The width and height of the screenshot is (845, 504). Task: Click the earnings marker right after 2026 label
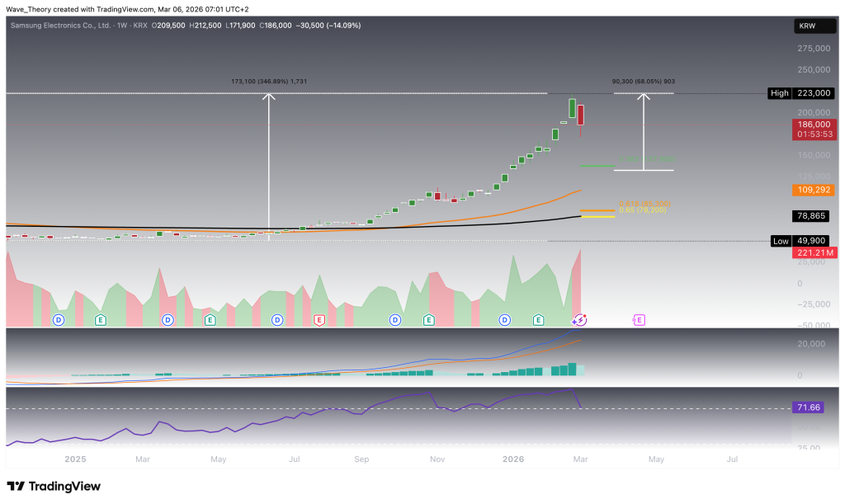[x=538, y=318]
